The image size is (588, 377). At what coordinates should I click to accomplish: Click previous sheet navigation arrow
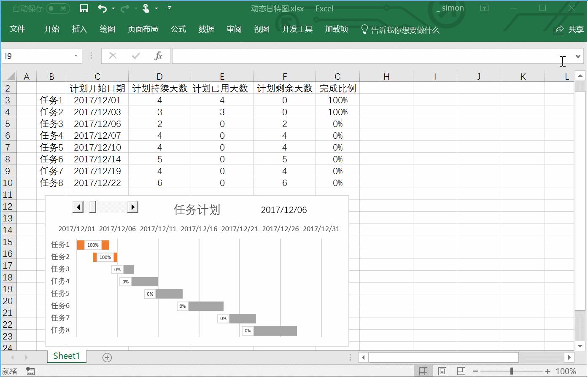[x=12, y=358]
